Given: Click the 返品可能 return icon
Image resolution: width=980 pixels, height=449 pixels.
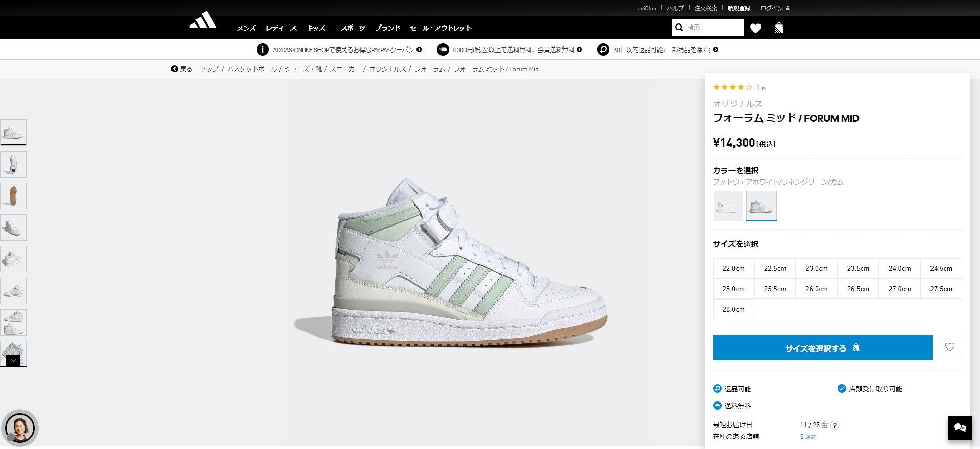Looking at the screenshot, I should [717, 389].
